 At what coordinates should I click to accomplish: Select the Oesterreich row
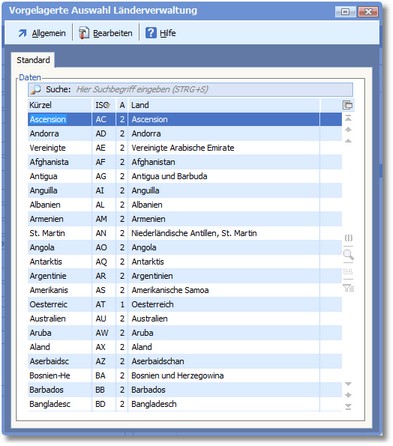185,304
